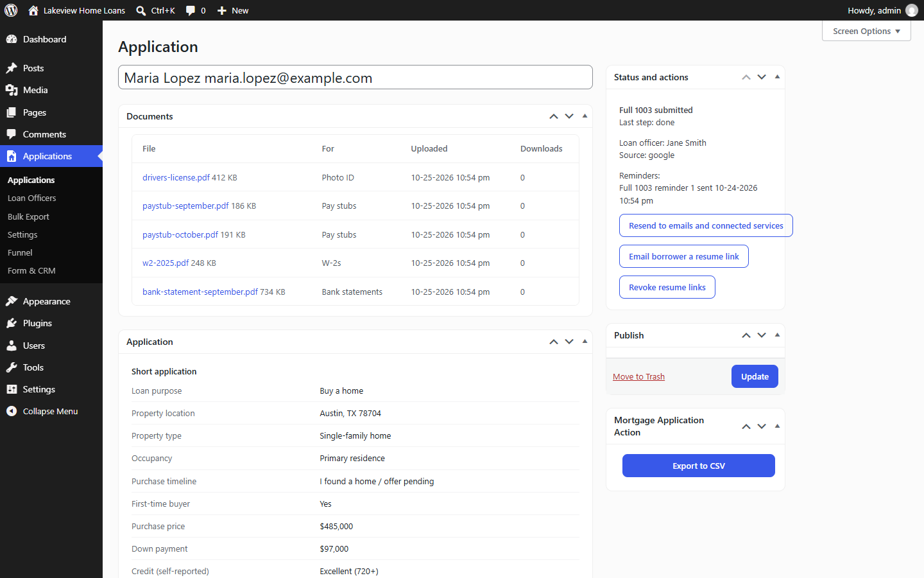This screenshot has width=924, height=578.
Task: Click the Update button
Action: click(x=755, y=376)
